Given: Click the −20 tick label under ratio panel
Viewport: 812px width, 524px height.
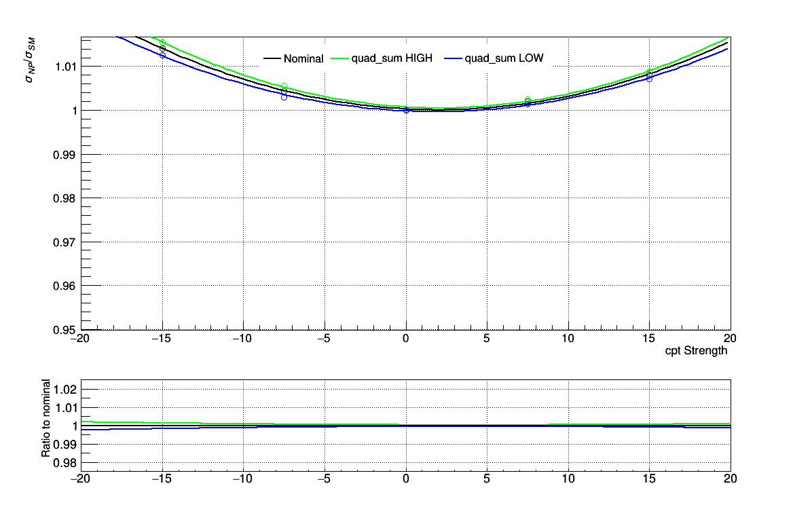Looking at the screenshot, I should [x=79, y=479].
